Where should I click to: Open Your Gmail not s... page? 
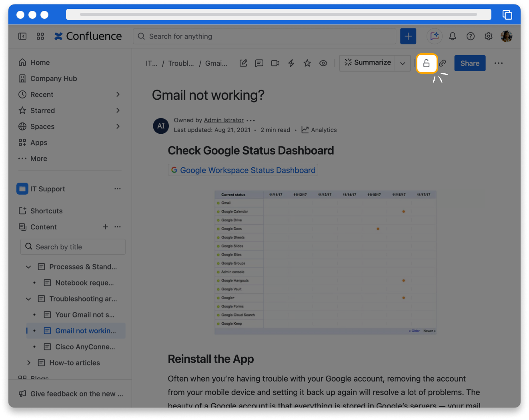[84, 315]
